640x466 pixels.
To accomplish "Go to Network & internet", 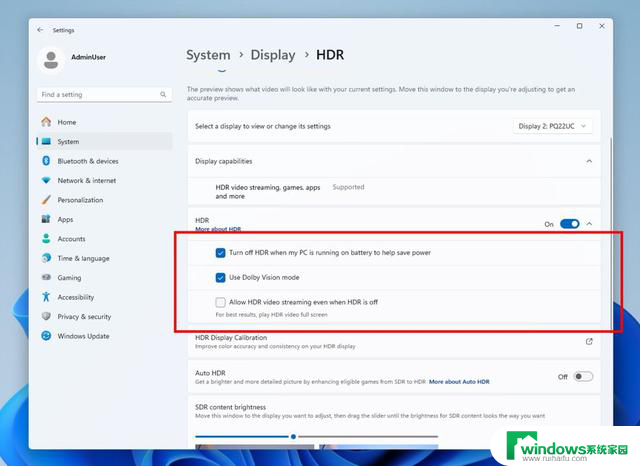I will 104,180.
